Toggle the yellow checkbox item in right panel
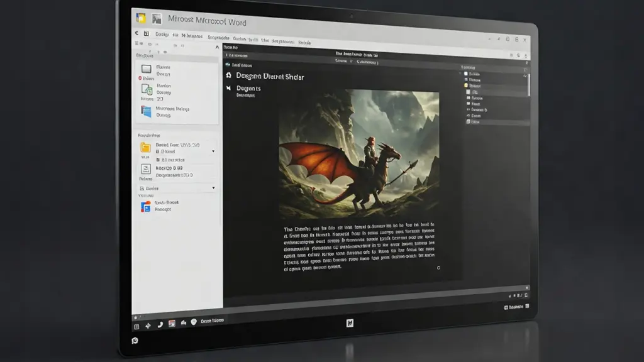The height and width of the screenshot is (362, 644). point(466,85)
